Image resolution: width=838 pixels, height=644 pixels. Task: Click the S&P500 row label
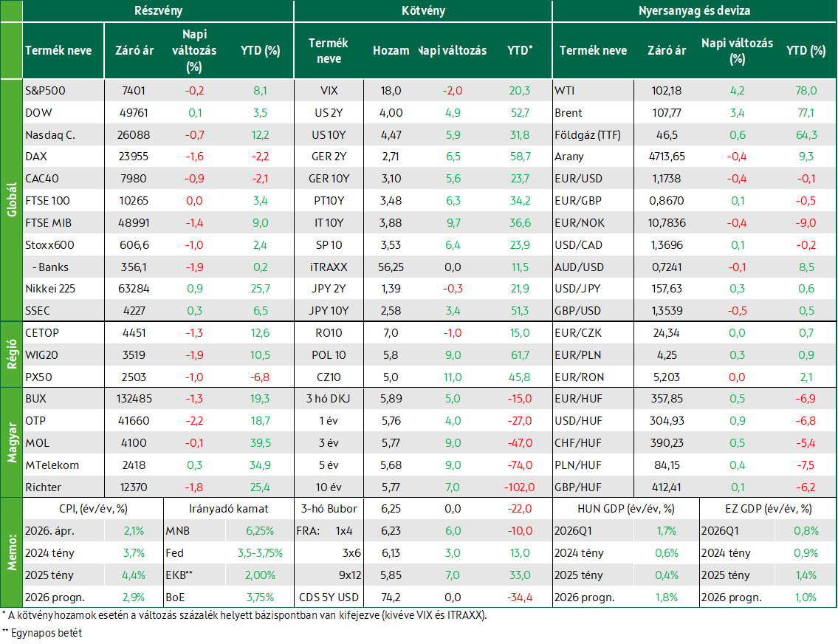pyautogui.click(x=46, y=91)
